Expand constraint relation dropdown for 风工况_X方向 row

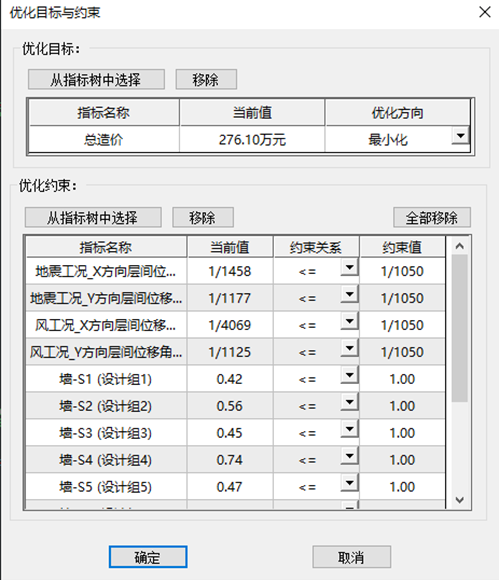click(349, 321)
